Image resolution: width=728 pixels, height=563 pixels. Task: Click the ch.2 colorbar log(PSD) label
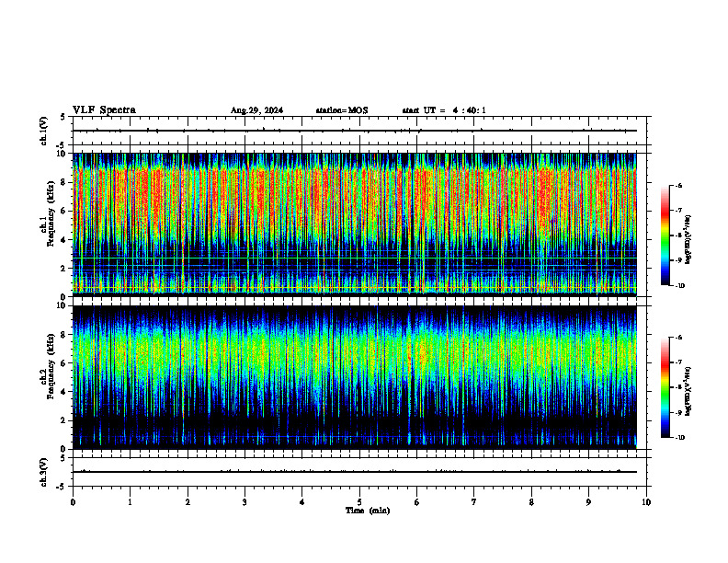(688, 392)
